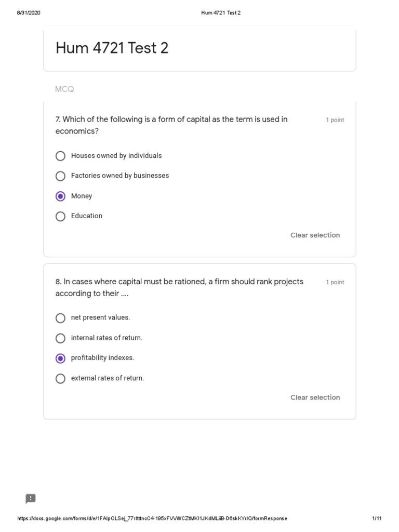Select the 'Money' radio button
Screen dimensions: 399x532
tap(61, 196)
